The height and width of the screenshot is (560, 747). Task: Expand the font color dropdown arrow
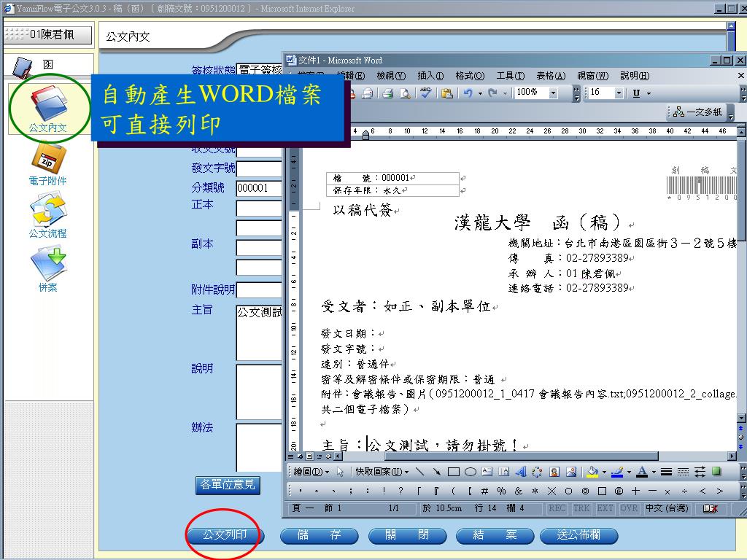pyautogui.click(x=654, y=472)
